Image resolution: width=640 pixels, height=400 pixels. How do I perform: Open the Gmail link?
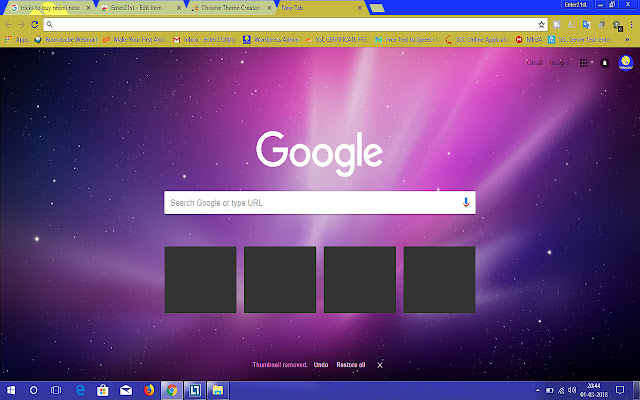coord(534,62)
